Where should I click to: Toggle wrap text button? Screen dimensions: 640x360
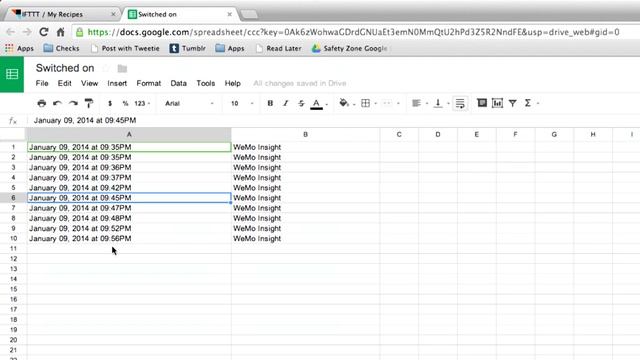click(x=460, y=103)
